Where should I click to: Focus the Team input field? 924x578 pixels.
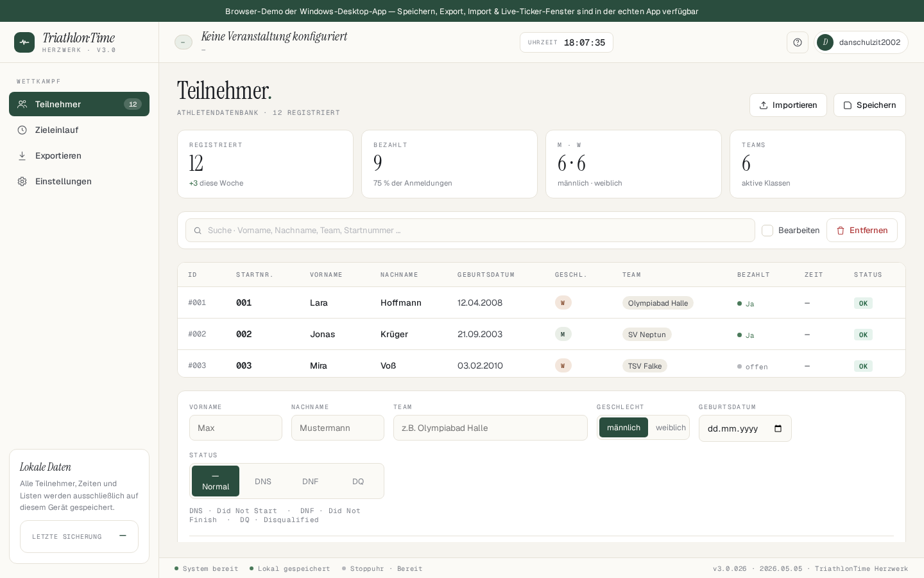pyautogui.click(x=490, y=428)
